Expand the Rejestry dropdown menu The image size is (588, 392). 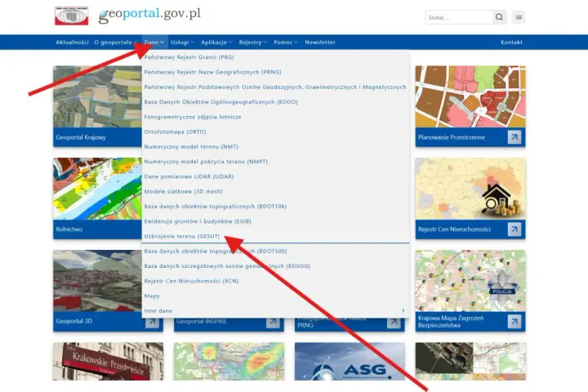click(x=252, y=42)
